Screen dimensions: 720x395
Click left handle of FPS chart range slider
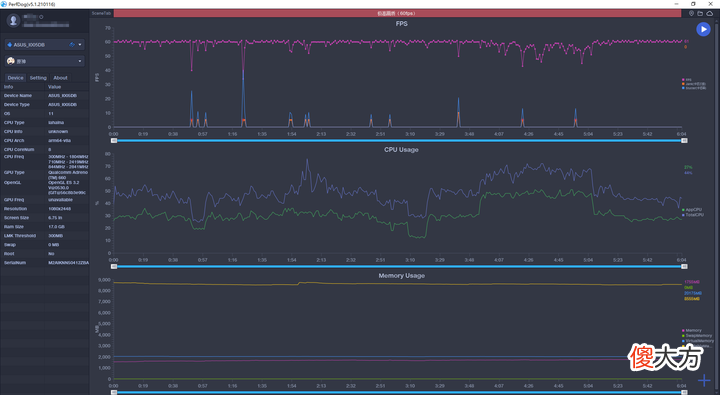pos(114,141)
